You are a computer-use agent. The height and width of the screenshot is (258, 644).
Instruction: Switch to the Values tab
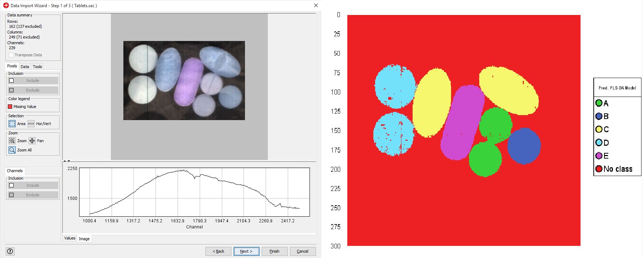click(70, 238)
